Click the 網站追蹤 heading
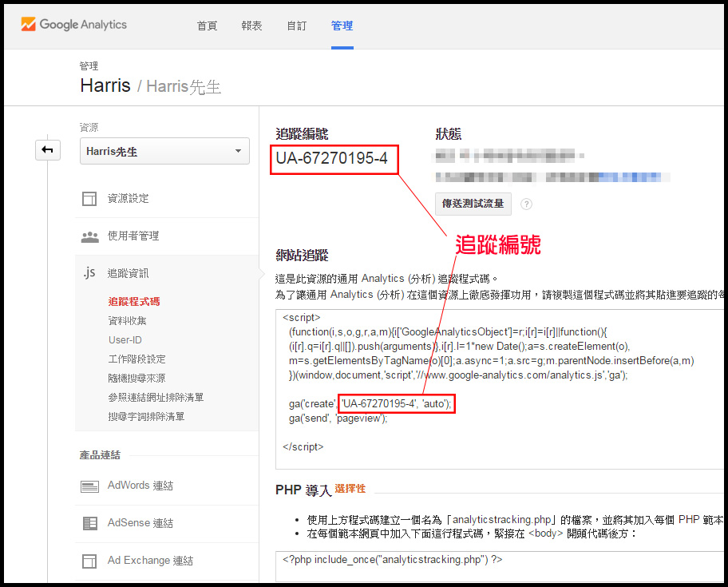 (x=303, y=256)
